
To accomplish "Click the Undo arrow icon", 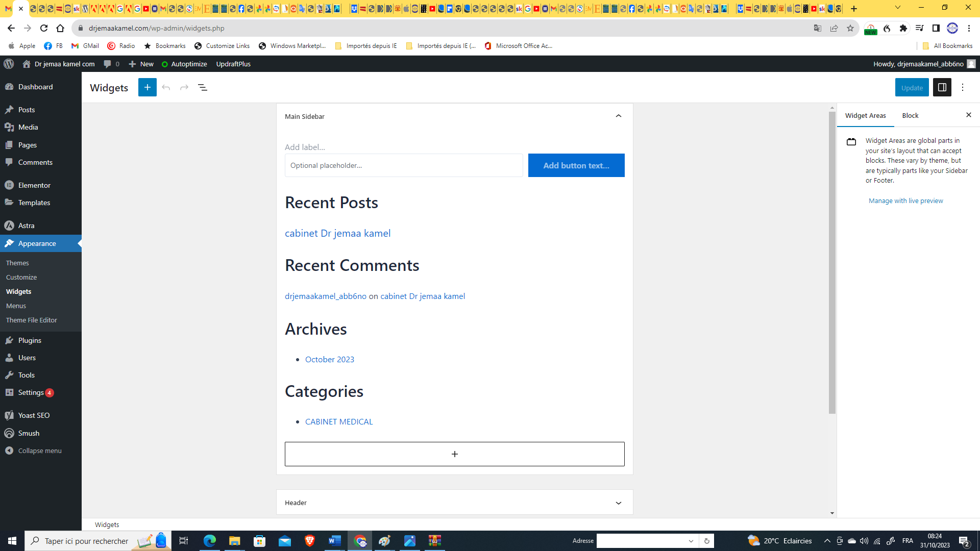I will [166, 88].
